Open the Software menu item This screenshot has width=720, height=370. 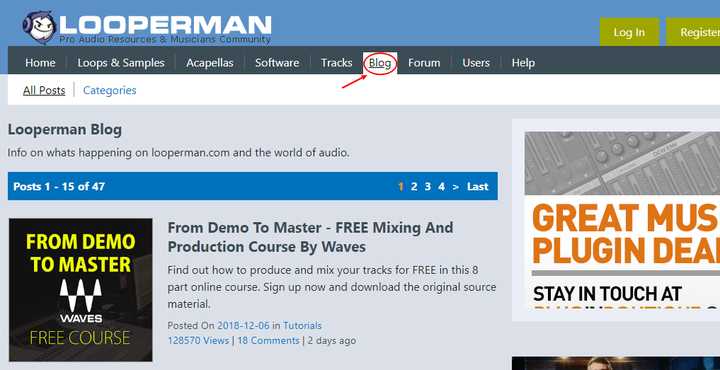coord(277,62)
